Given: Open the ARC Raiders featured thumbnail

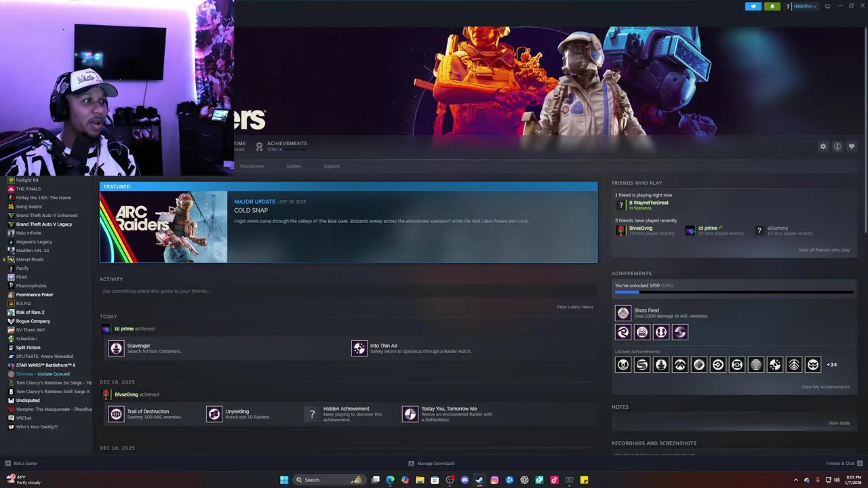Looking at the screenshot, I should point(163,227).
